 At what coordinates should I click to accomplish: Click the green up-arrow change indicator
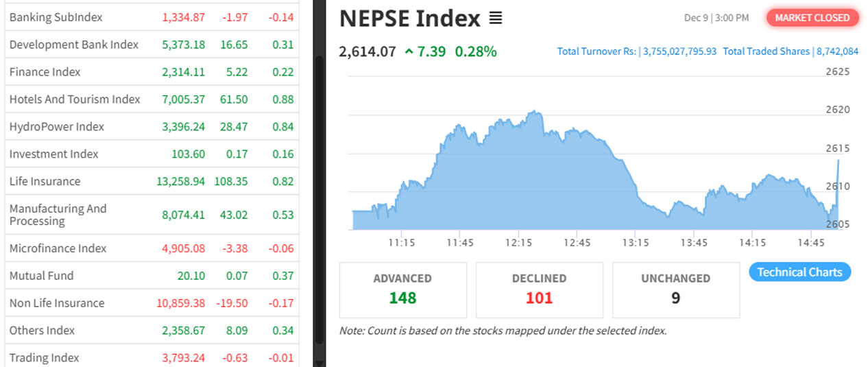[409, 51]
